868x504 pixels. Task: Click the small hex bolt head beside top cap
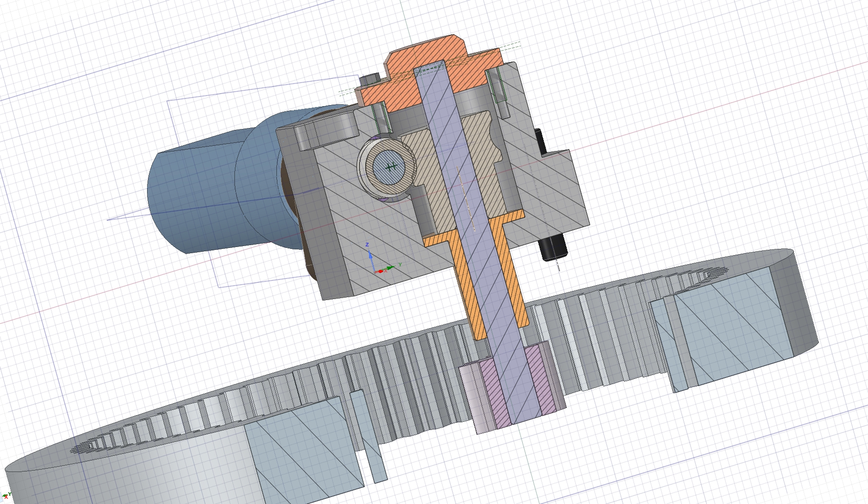pos(370,80)
